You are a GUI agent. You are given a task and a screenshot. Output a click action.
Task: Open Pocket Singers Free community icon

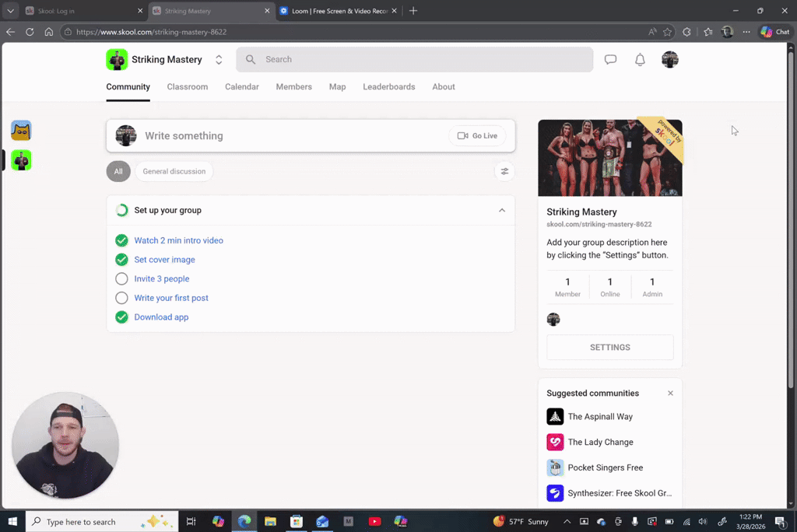(x=554, y=467)
